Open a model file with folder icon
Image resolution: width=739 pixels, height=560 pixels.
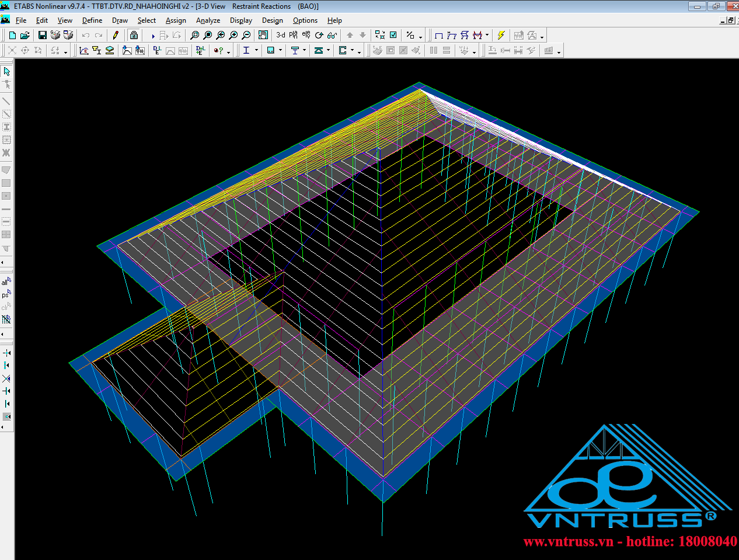coord(25,36)
